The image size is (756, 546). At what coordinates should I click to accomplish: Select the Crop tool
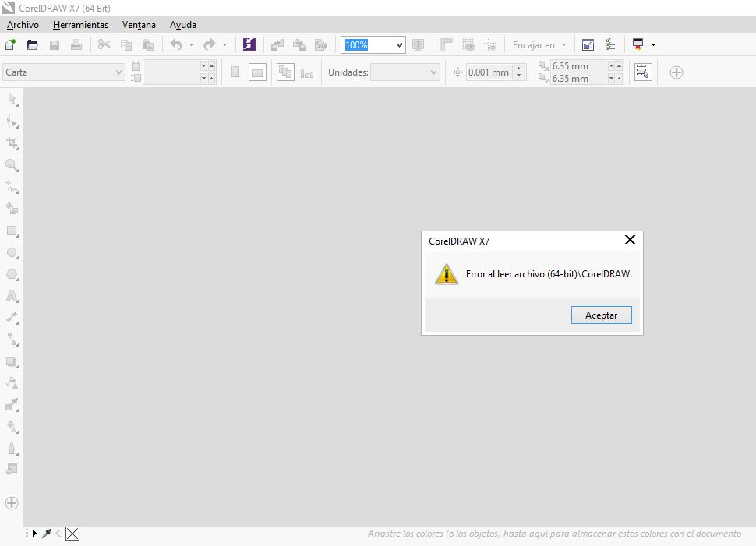pyautogui.click(x=12, y=143)
